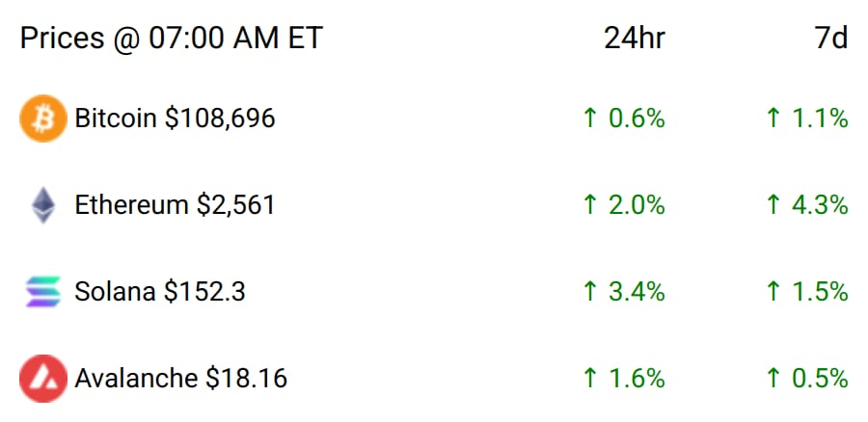
Task: Click Bitcoin's 24hr green up arrow
Action: point(590,119)
